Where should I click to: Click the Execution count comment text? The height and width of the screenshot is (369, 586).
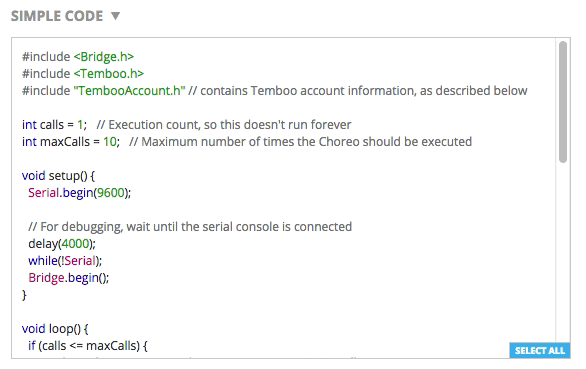pos(224,125)
